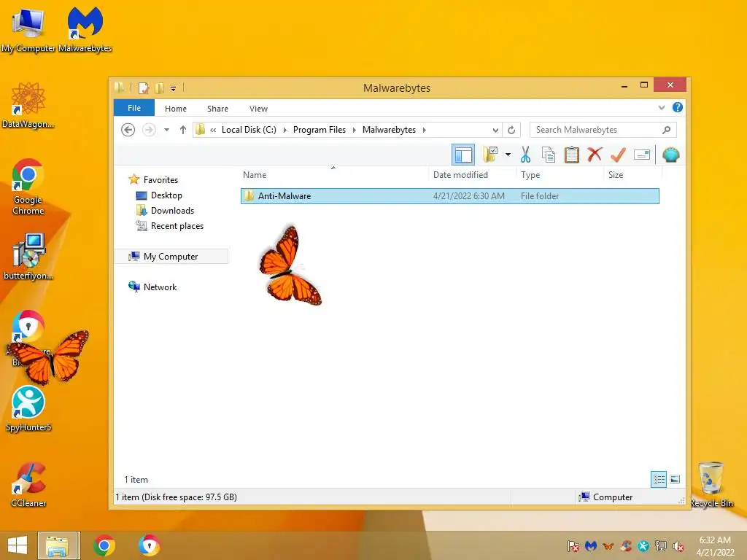Click the muted volume tray icon

[678, 546]
